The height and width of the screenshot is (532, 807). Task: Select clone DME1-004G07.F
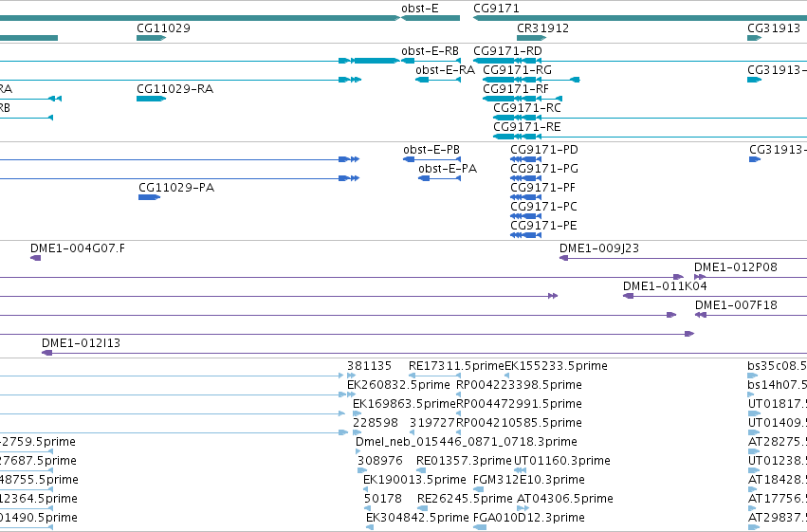78,248
